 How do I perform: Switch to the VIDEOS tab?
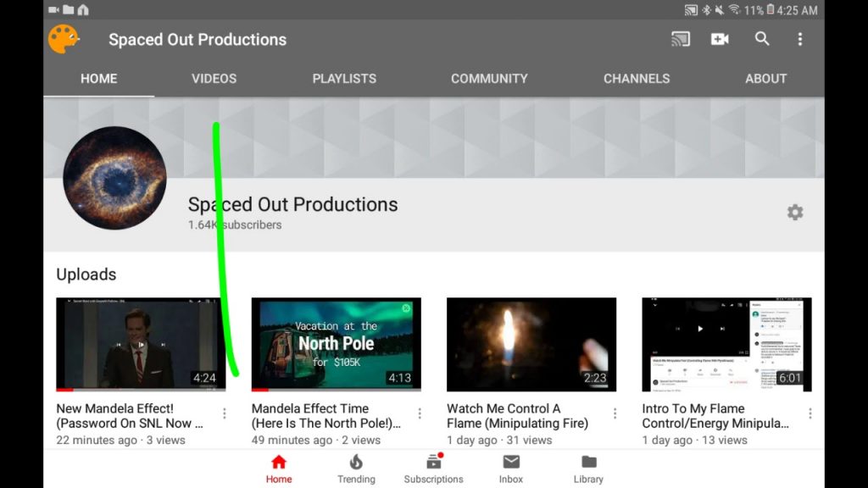click(x=214, y=79)
